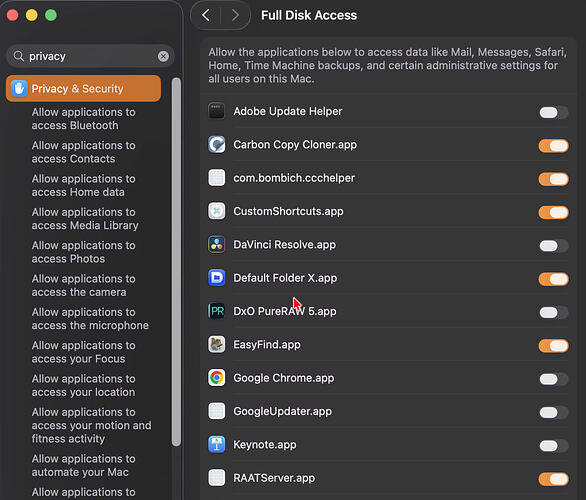Enable Full Disk Access for Adobe Update Helper
This screenshot has width=586, height=500.
[553, 112]
